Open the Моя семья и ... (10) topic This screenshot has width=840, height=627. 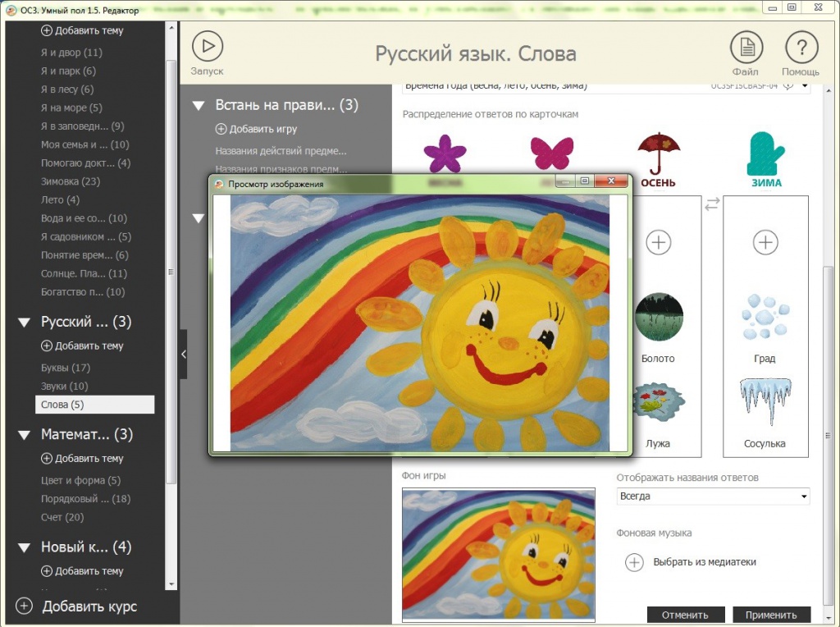pos(84,144)
